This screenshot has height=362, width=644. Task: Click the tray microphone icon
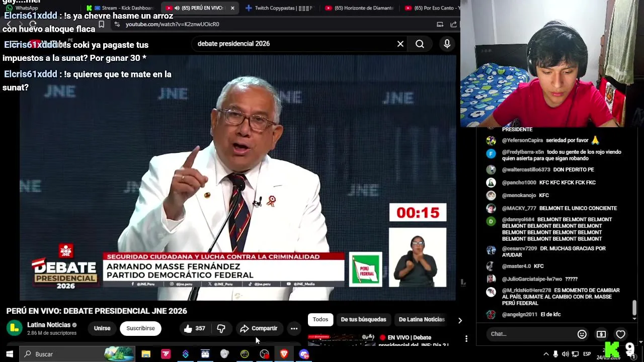point(555,354)
